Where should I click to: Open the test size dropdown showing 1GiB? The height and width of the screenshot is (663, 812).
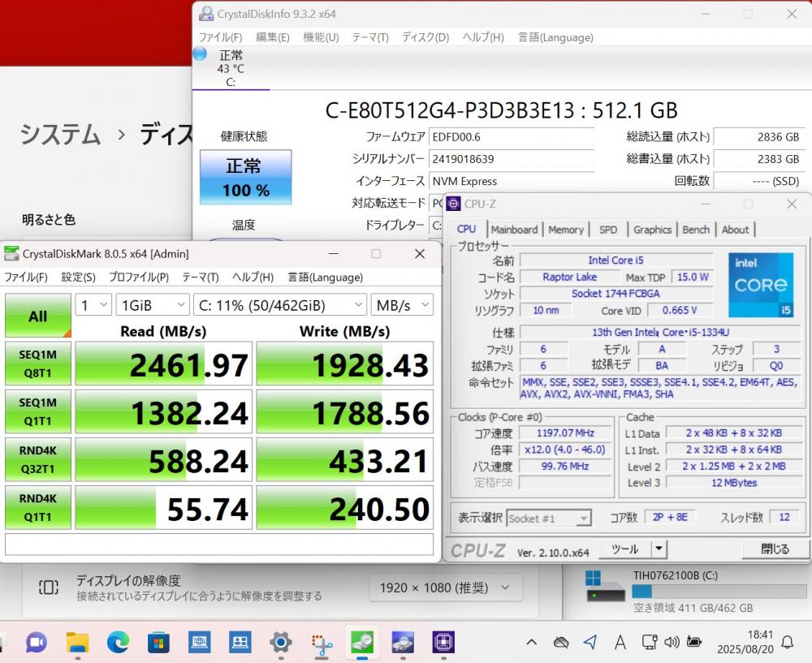pyautogui.click(x=153, y=305)
